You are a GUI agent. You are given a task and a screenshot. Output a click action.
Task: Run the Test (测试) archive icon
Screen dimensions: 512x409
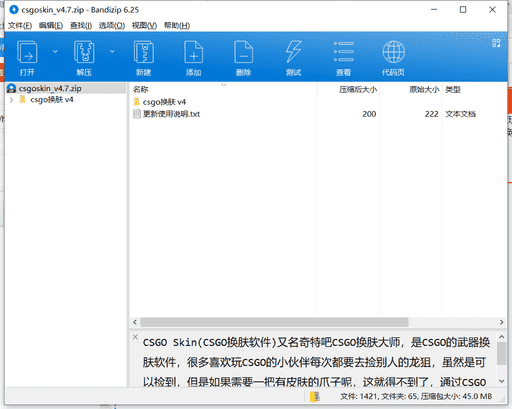293,52
